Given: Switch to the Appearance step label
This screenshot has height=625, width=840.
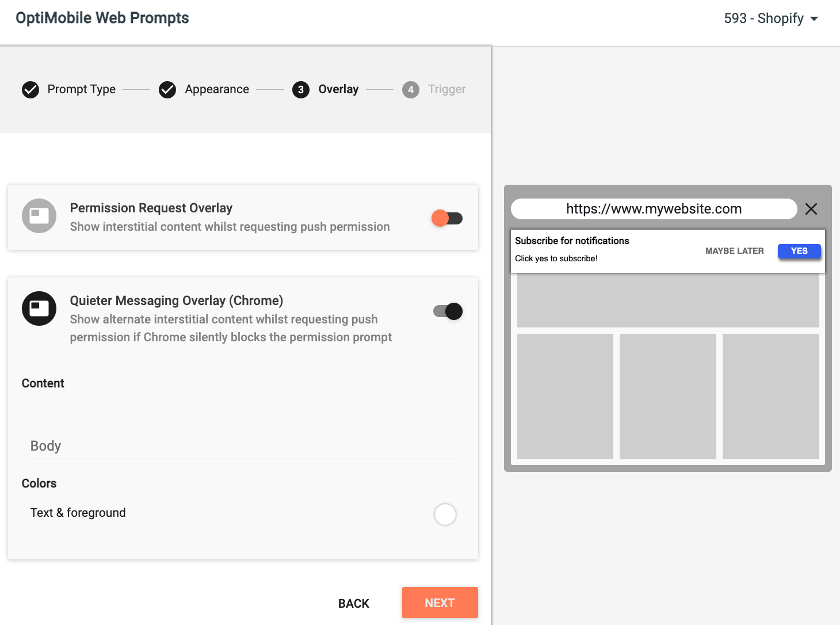Looking at the screenshot, I should point(217,89).
